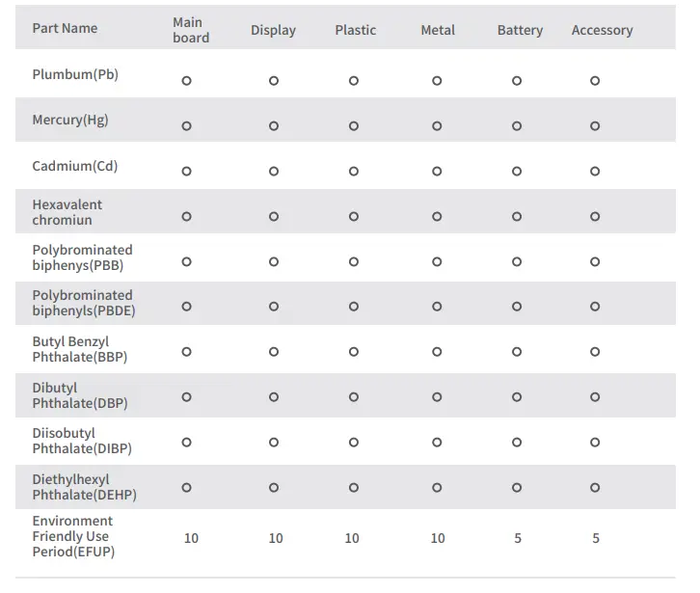
Task: Click the Battery column header
Action: click(520, 31)
